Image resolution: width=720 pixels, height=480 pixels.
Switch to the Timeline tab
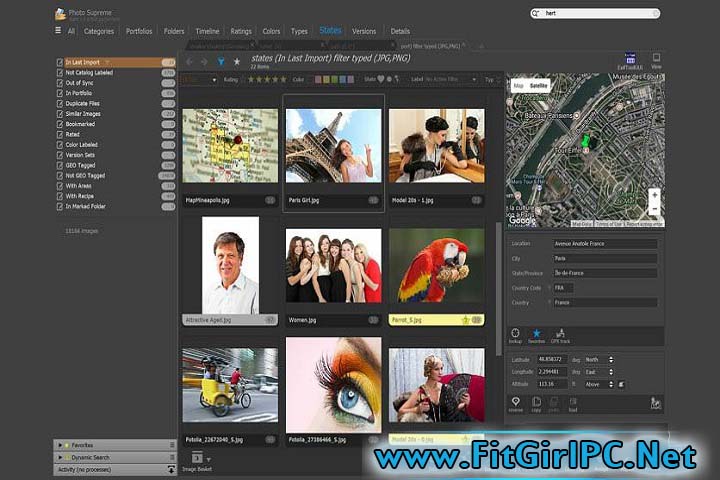tap(207, 31)
